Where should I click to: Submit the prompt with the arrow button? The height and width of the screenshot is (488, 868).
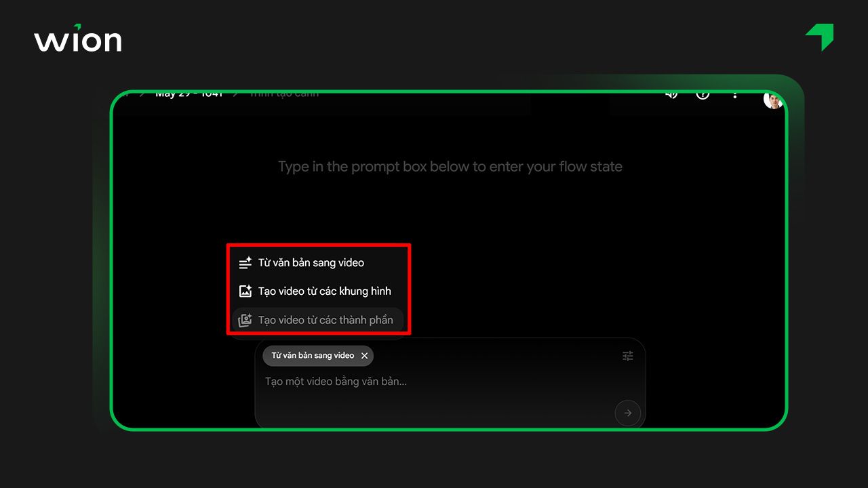(627, 412)
